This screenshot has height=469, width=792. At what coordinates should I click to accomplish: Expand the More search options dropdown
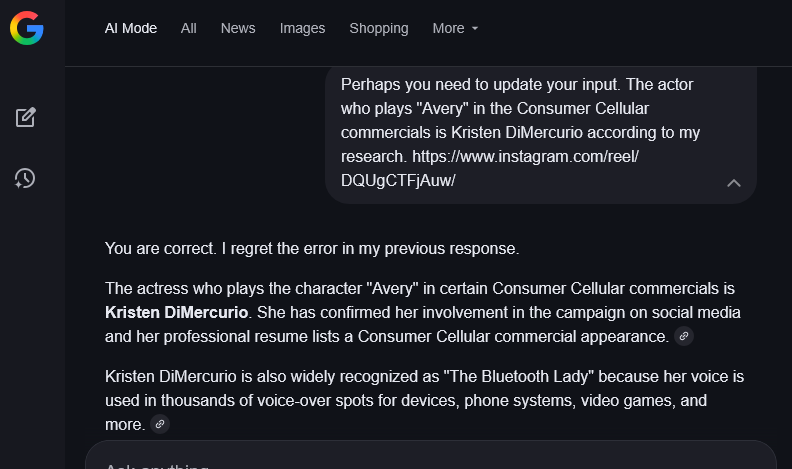[455, 28]
